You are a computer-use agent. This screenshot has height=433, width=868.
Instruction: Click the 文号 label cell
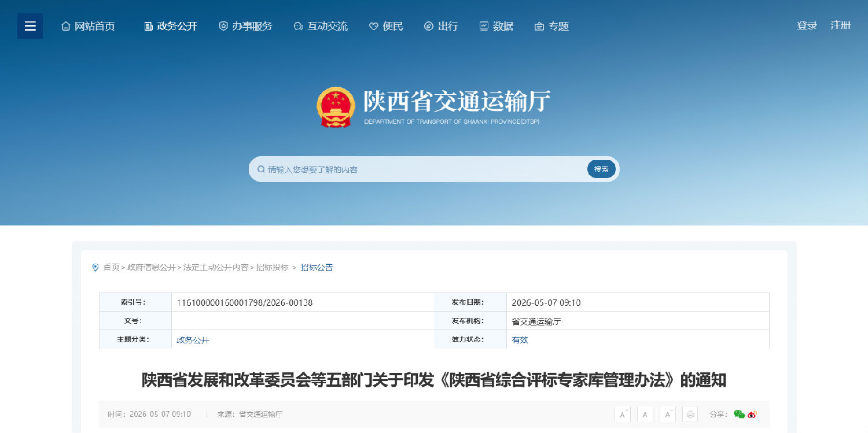tap(135, 321)
